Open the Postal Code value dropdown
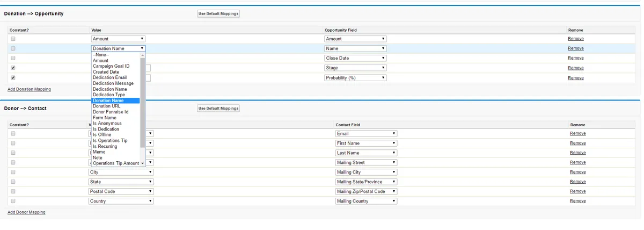Image resolution: width=644 pixels, height=230 pixels. [x=121, y=191]
